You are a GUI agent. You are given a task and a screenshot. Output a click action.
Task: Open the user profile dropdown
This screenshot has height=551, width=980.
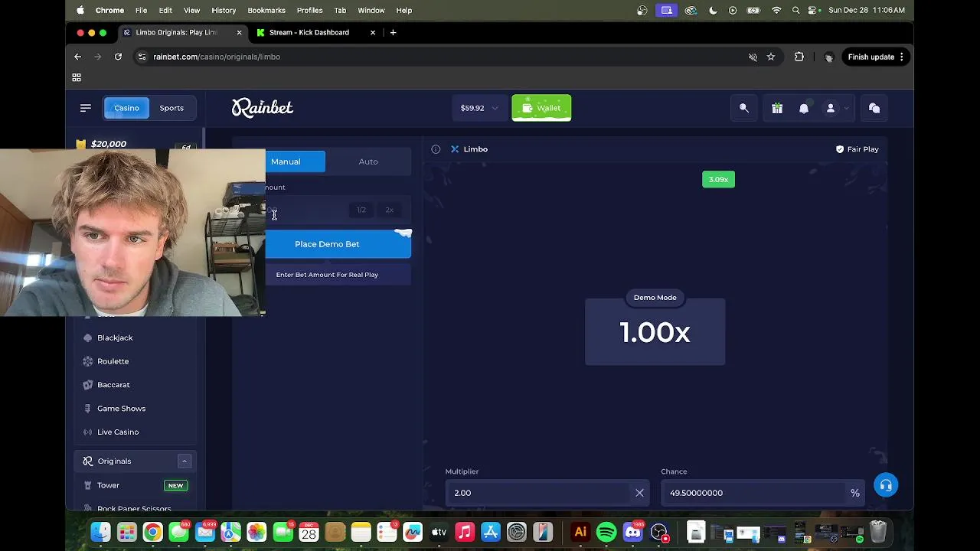pos(836,108)
